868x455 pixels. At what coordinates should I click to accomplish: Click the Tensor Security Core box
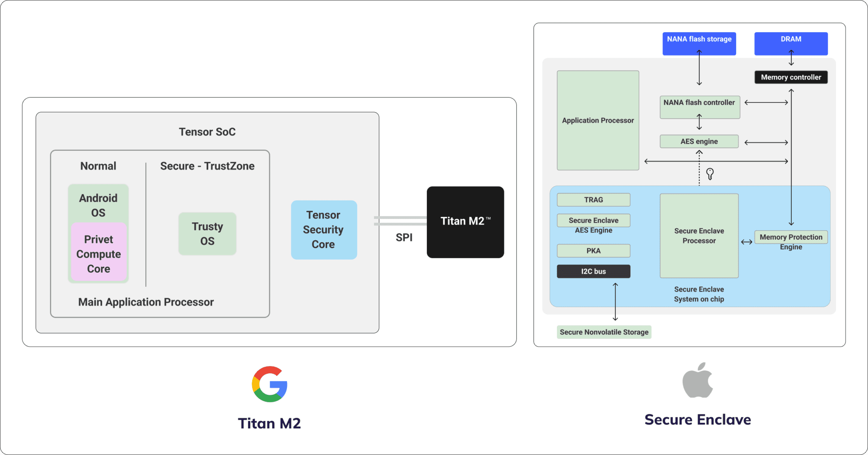[x=324, y=230]
